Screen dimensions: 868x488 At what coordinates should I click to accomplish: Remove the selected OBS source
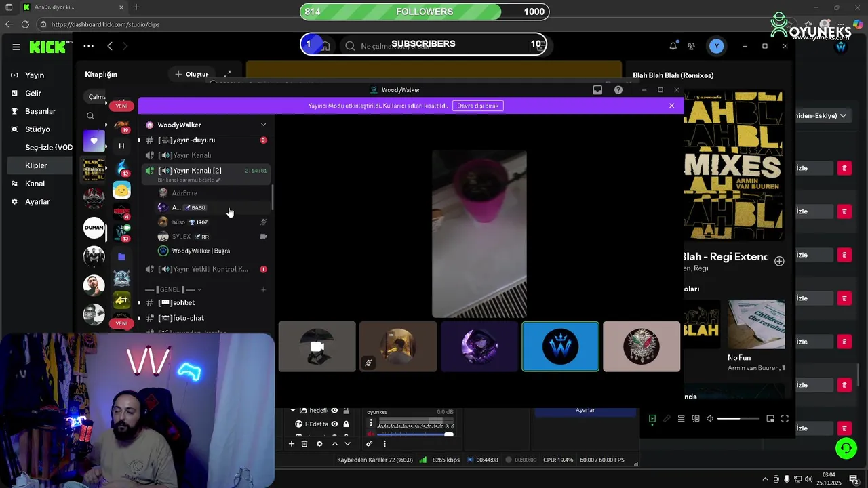click(x=304, y=444)
